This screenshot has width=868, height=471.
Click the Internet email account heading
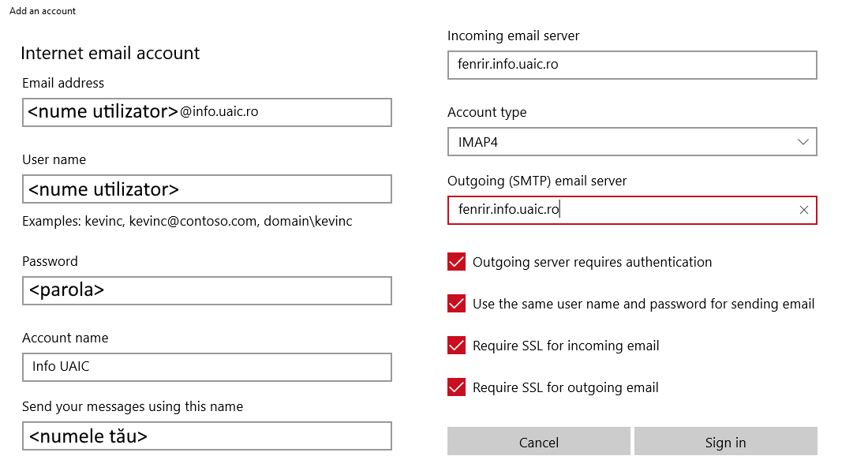coord(110,54)
